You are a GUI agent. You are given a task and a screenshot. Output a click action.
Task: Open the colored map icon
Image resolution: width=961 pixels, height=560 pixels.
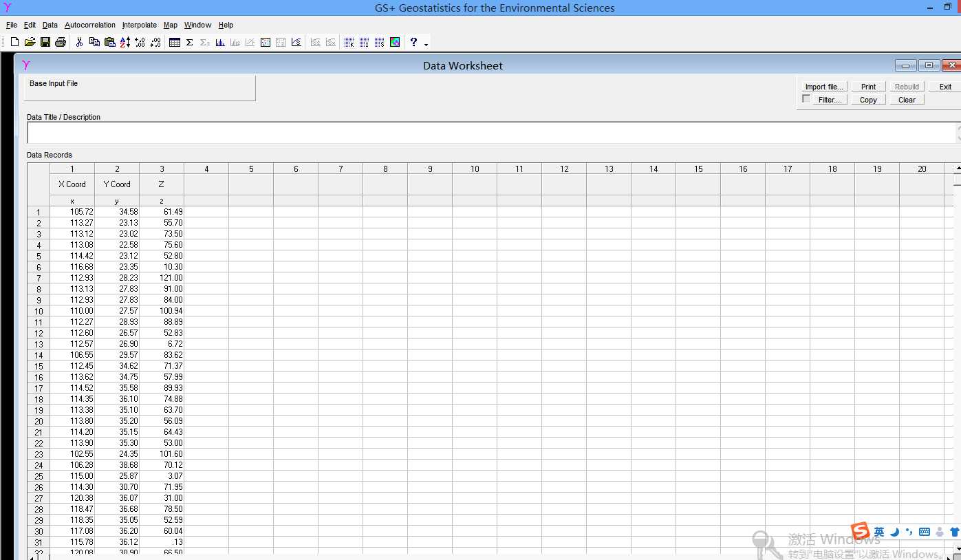click(395, 42)
